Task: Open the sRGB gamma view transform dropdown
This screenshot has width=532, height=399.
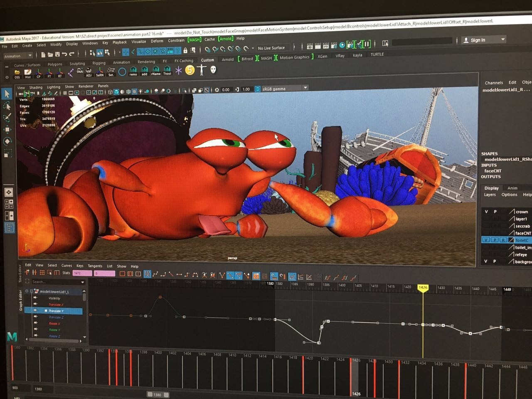Action: [305, 88]
